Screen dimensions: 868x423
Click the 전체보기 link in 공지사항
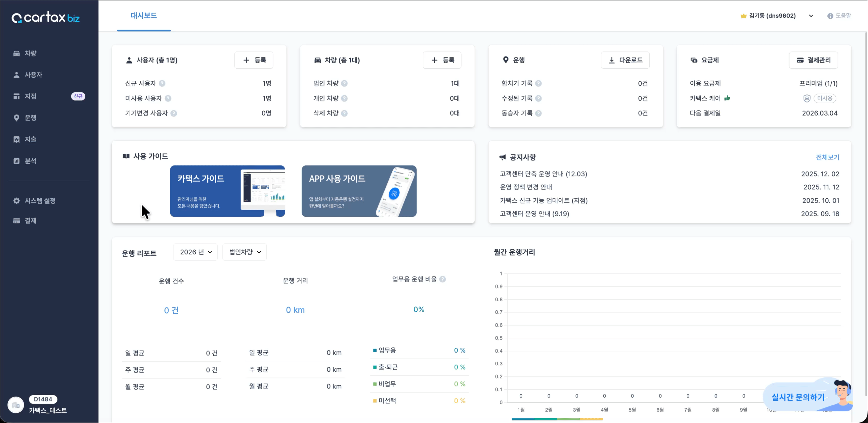click(x=827, y=157)
